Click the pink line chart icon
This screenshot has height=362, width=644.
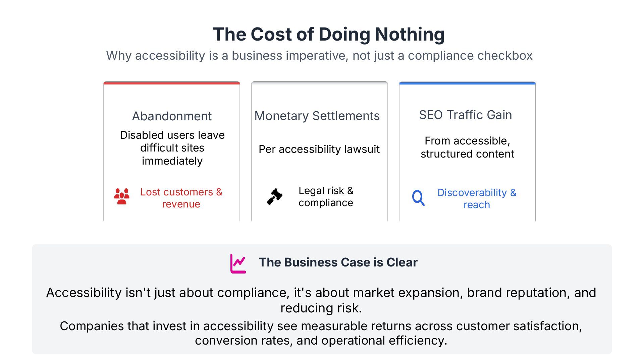[238, 263]
